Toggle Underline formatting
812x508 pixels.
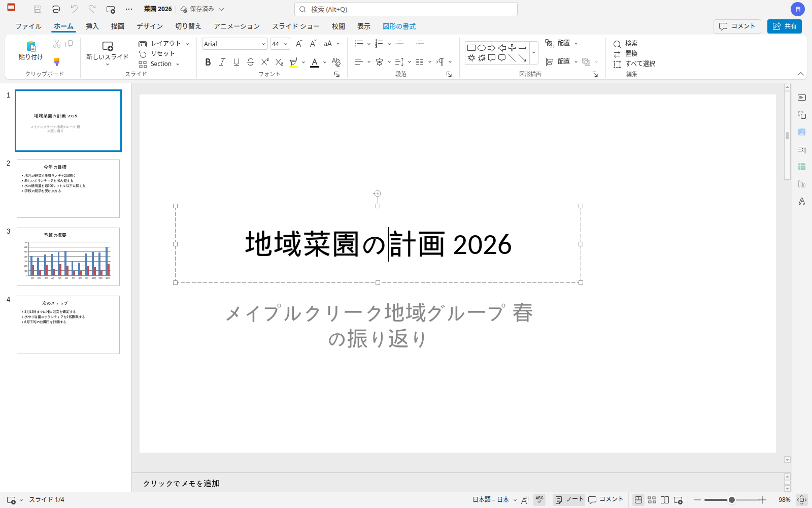(x=236, y=62)
